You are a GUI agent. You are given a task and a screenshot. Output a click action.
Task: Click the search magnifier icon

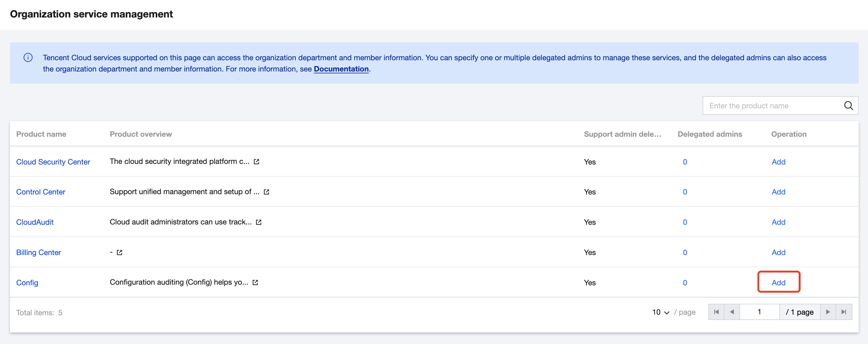click(x=848, y=106)
